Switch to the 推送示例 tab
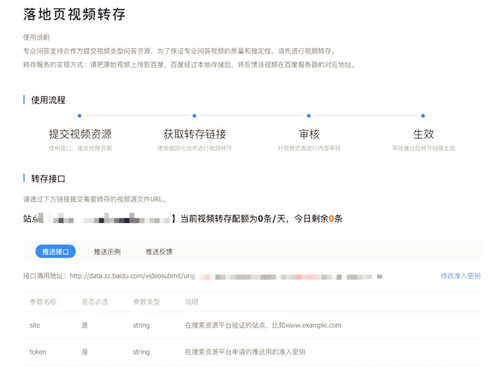This screenshot has height=385, width=500. (107, 252)
